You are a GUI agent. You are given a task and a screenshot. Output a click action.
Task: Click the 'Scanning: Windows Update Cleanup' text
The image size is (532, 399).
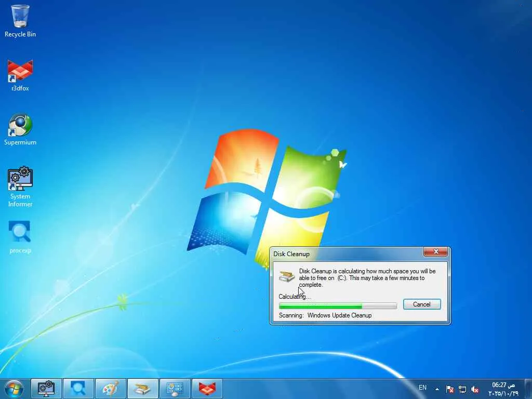(325, 315)
